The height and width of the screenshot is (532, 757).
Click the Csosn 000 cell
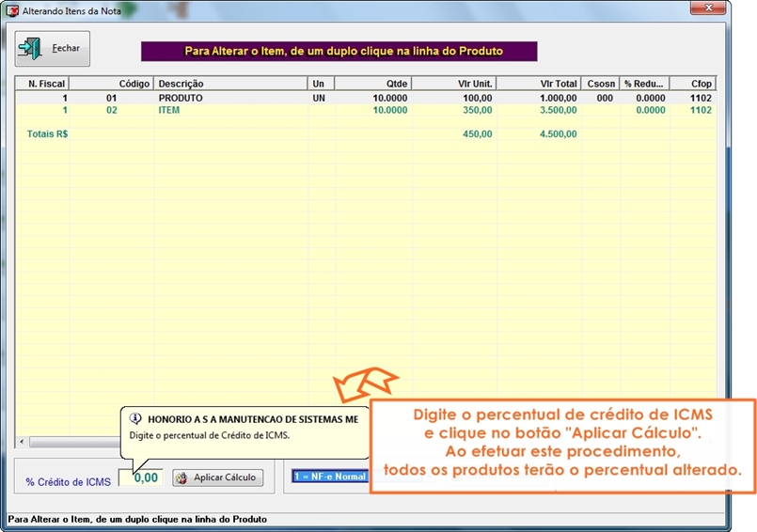tap(605, 98)
